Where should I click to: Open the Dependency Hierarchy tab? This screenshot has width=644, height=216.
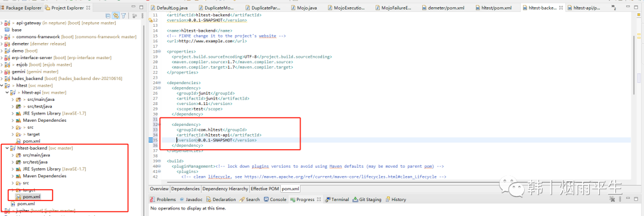click(225, 189)
